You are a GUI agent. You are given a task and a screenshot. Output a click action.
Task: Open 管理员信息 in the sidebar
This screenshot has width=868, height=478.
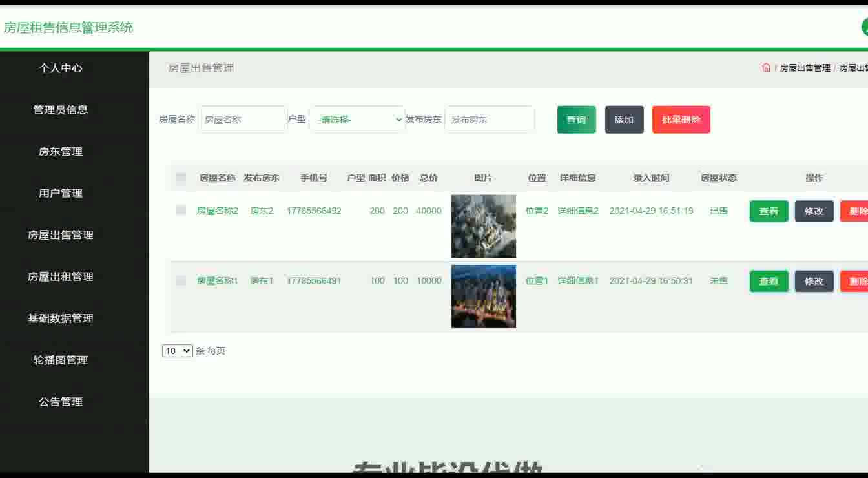click(x=61, y=110)
